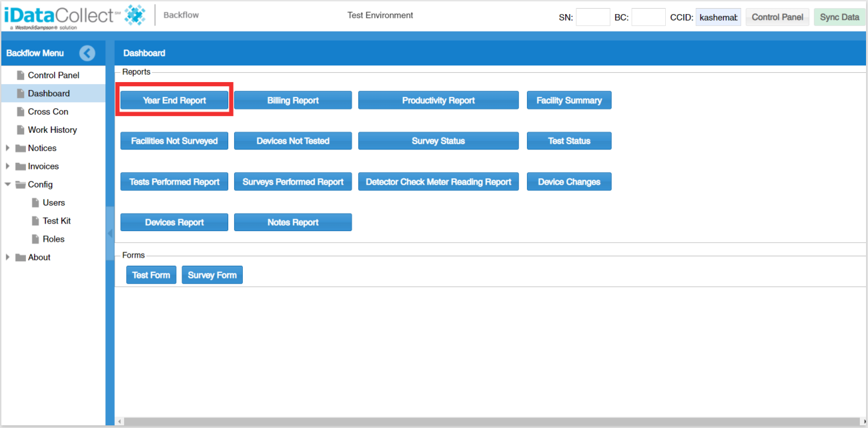Expand the Notices tree node

[x=7, y=148]
